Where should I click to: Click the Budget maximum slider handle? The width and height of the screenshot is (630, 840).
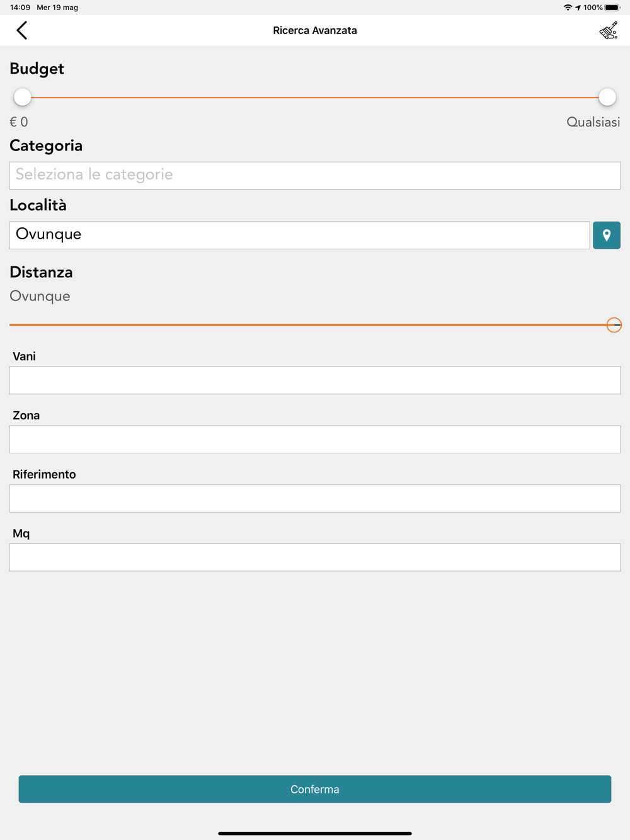[x=607, y=97]
